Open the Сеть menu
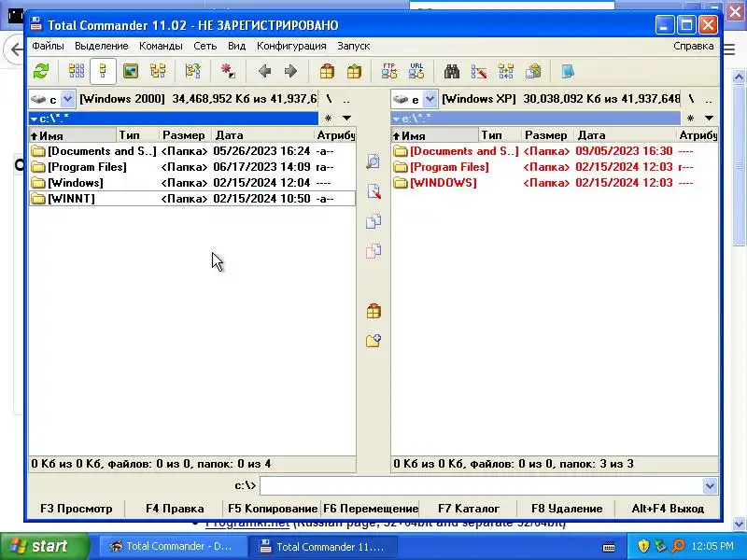 point(204,46)
